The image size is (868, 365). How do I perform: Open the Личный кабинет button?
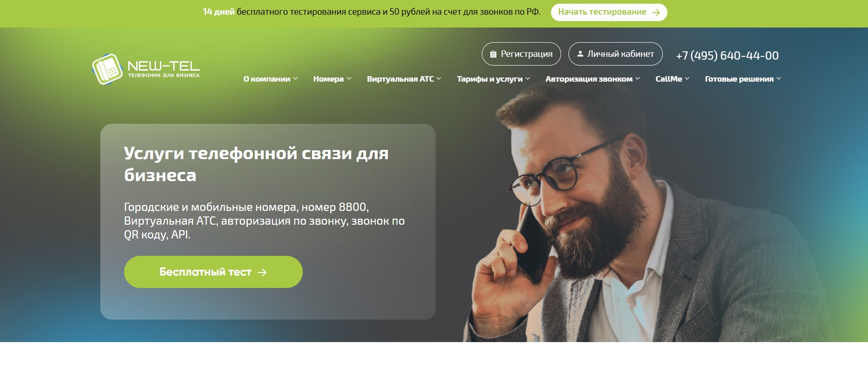[615, 54]
